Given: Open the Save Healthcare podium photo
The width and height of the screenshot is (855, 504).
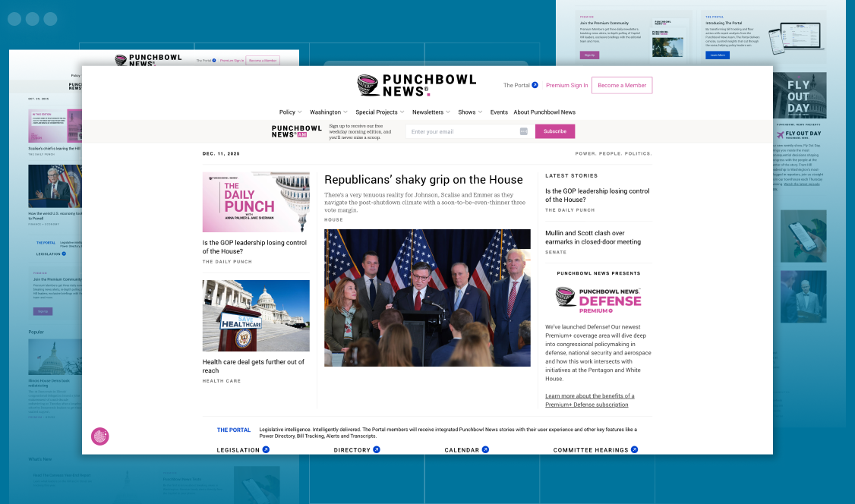Looking at the screenshot, I should [x=256, y=316].
